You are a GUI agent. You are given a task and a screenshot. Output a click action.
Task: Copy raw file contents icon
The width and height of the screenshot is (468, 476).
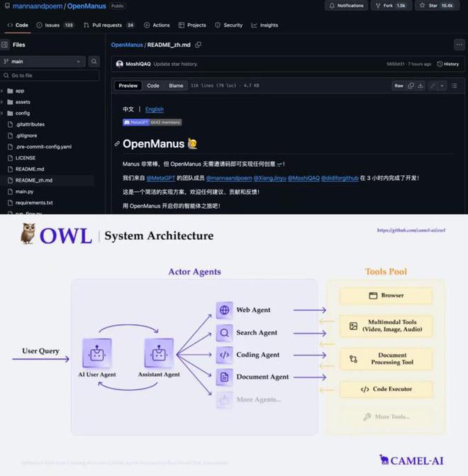(411, 86)
